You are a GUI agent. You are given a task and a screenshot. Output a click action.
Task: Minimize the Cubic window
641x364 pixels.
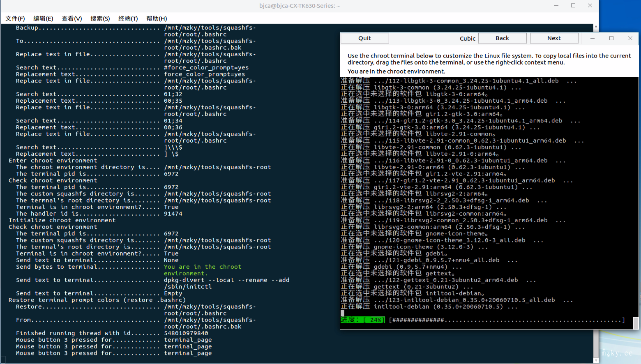pyautogui.click(x=593, y=38)
